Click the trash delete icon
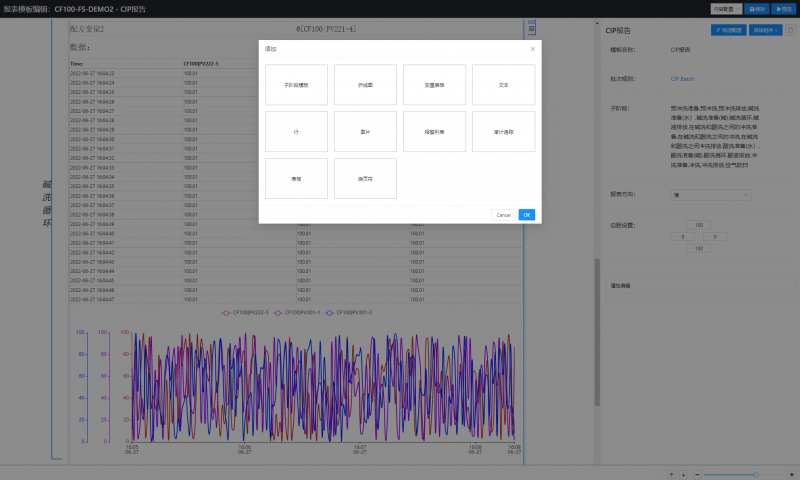Screen dimensions: 800x480 pyautogui.click(x=792, y=30)
